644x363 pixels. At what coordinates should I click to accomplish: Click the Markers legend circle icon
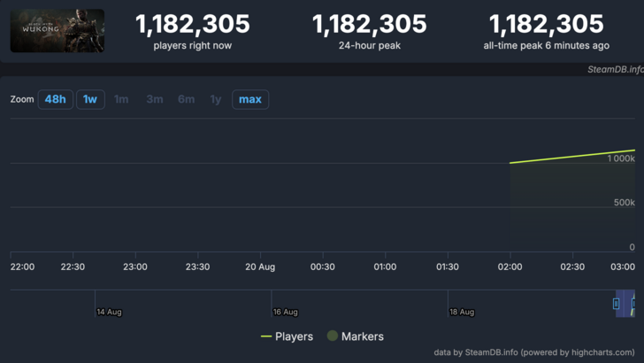tap(333, 336)
